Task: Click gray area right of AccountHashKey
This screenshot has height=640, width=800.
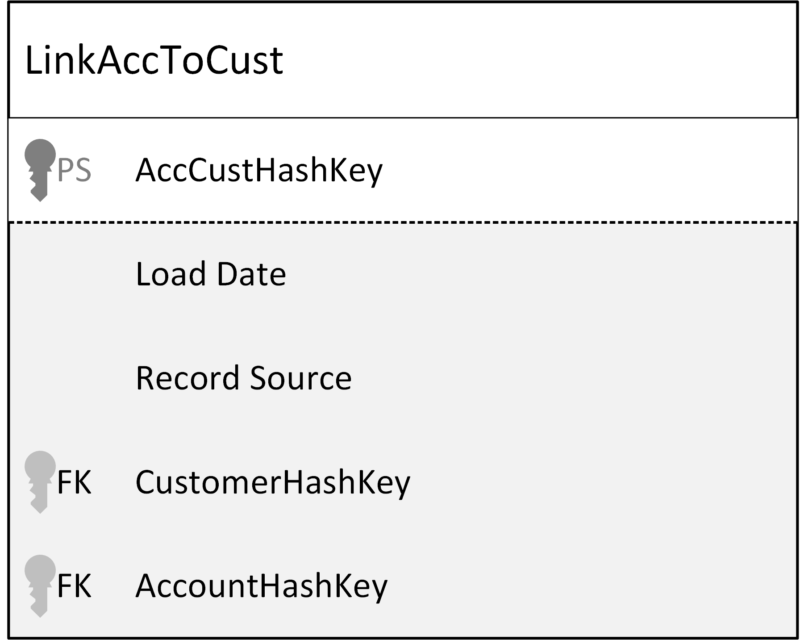Action: pyautogui.click(x=592, y=586)
